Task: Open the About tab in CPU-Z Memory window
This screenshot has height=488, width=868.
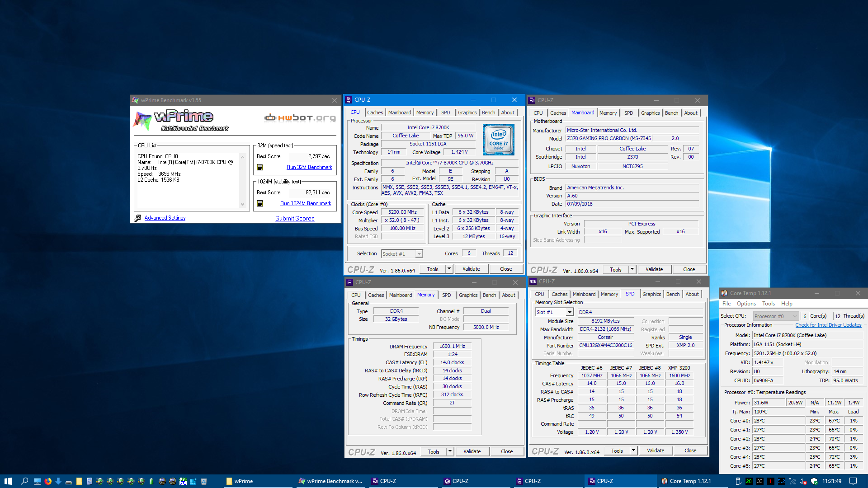Action: coord(509,295)
